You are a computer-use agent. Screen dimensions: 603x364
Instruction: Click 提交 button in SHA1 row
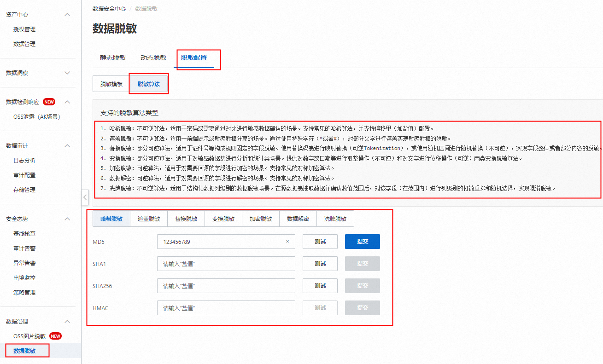click(x=363, y=264)
